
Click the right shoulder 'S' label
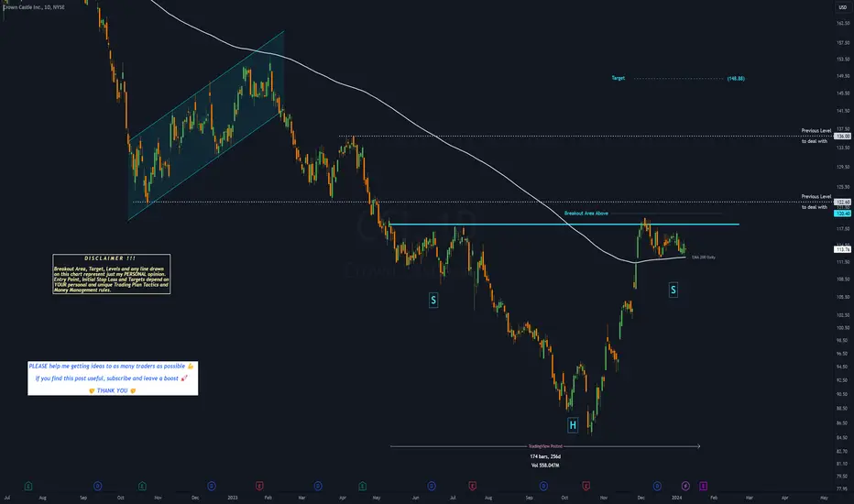673,290
